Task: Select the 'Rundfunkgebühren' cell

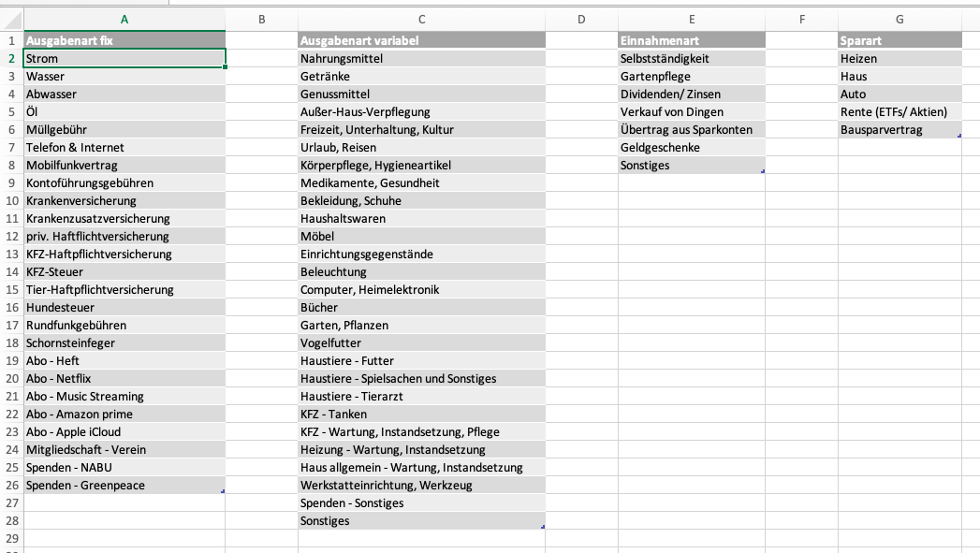Action: point(124,325)
